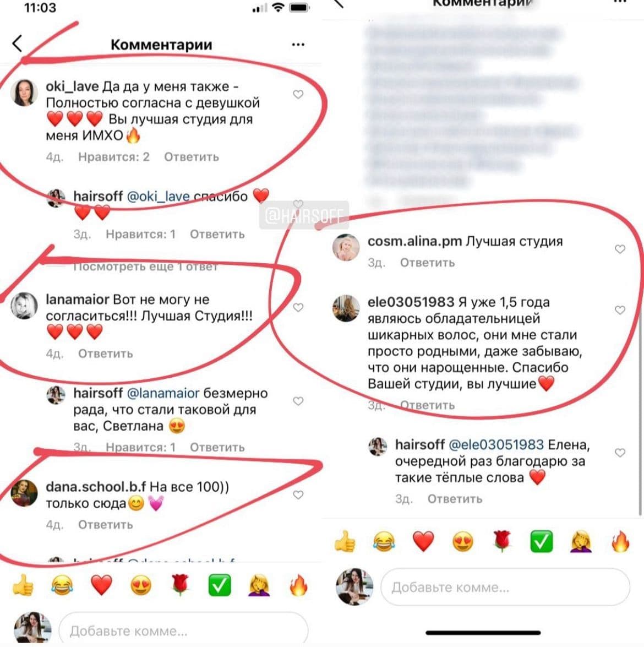Reply to oki_lave via Ответить

[x=192, y=157]
